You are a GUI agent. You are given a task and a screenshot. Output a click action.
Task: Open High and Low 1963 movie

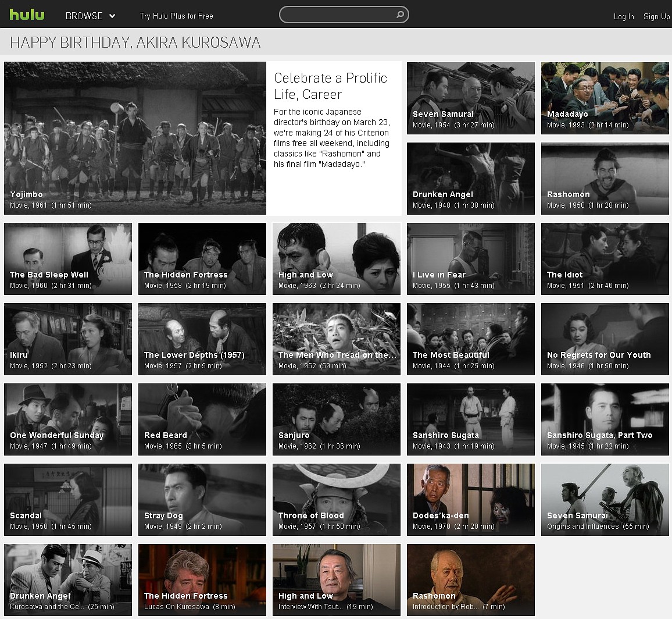pyautogui.click(x=337, y=259)
